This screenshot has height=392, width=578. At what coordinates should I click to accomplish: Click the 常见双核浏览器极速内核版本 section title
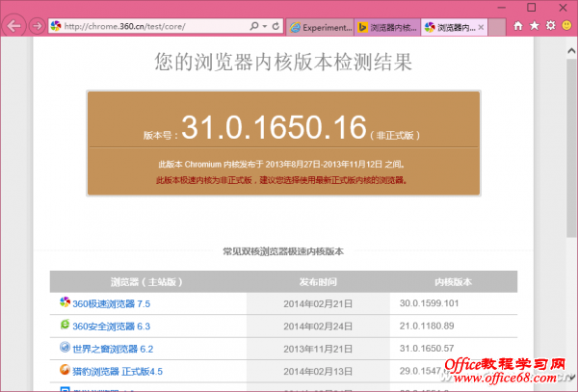[x=283, y=251]
